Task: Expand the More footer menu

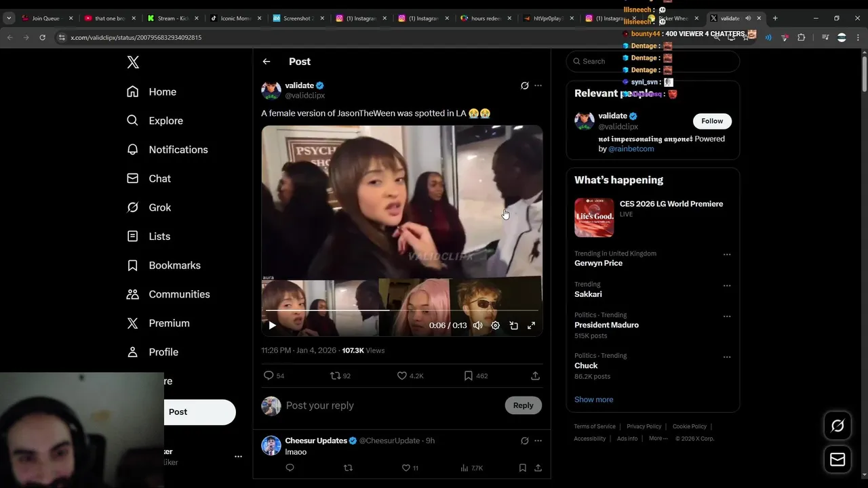Action: coord(658,439)
